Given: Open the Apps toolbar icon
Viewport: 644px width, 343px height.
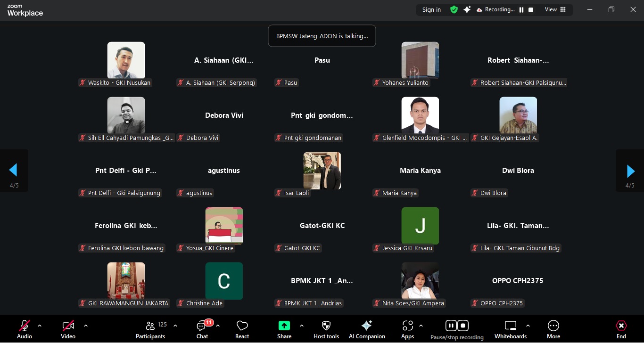Looking at the screenshot, I should point(407,329).
